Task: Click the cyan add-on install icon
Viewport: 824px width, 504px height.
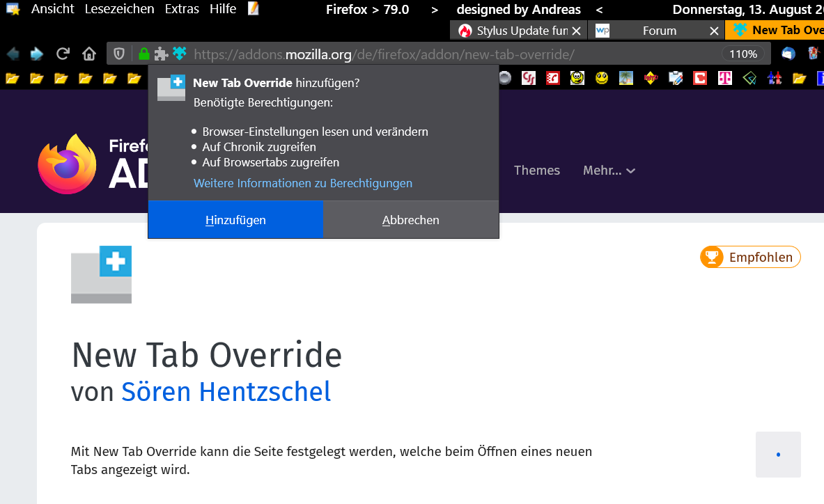Action: (180, 53)
